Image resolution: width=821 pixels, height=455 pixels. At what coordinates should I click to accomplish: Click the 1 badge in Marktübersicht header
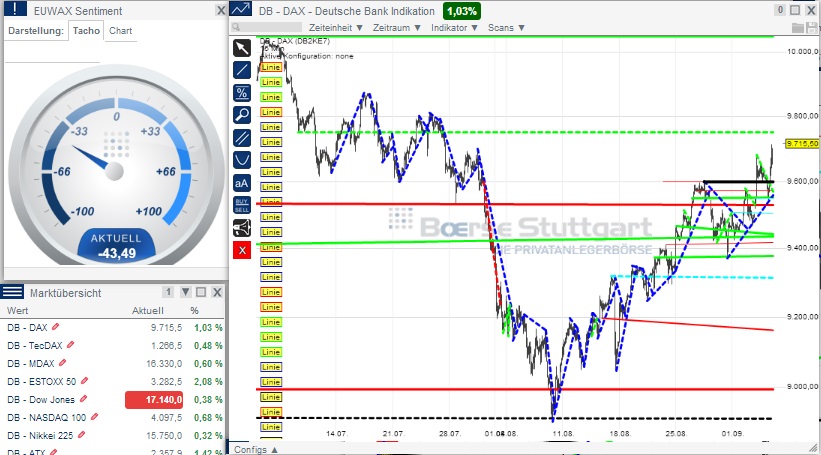coord(168,292)
